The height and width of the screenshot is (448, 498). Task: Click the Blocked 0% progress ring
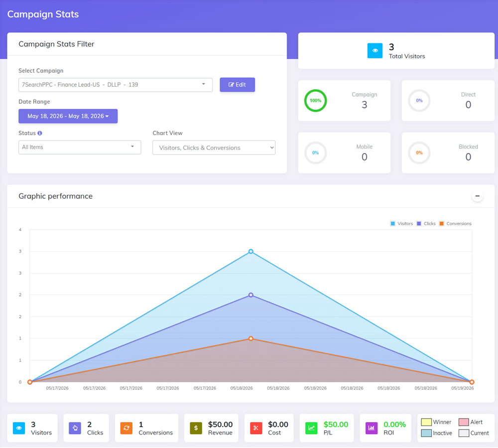coord(419,153)
